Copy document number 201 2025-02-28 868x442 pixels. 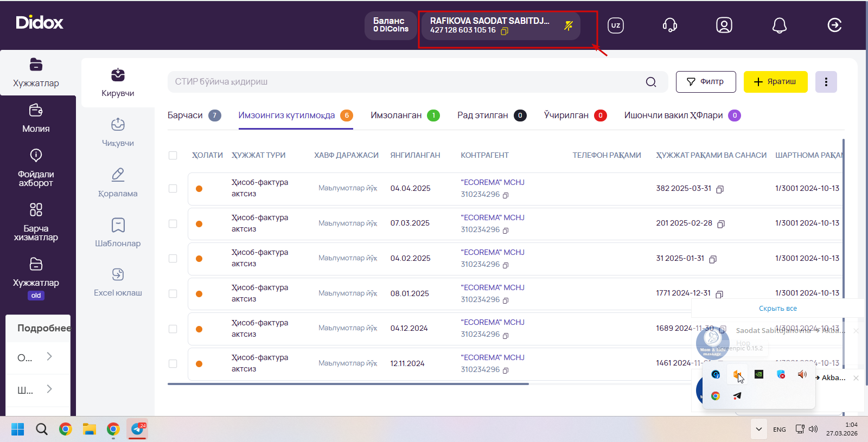pos(721,224)
